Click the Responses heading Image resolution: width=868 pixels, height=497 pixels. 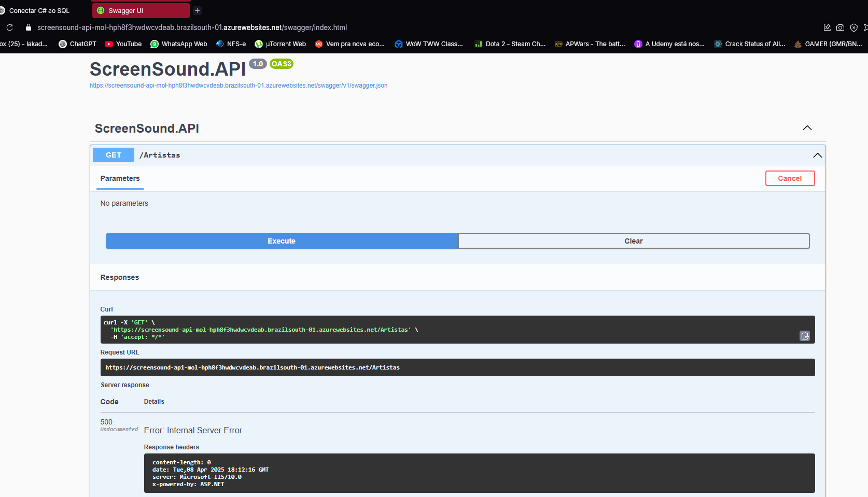point(120,277)
